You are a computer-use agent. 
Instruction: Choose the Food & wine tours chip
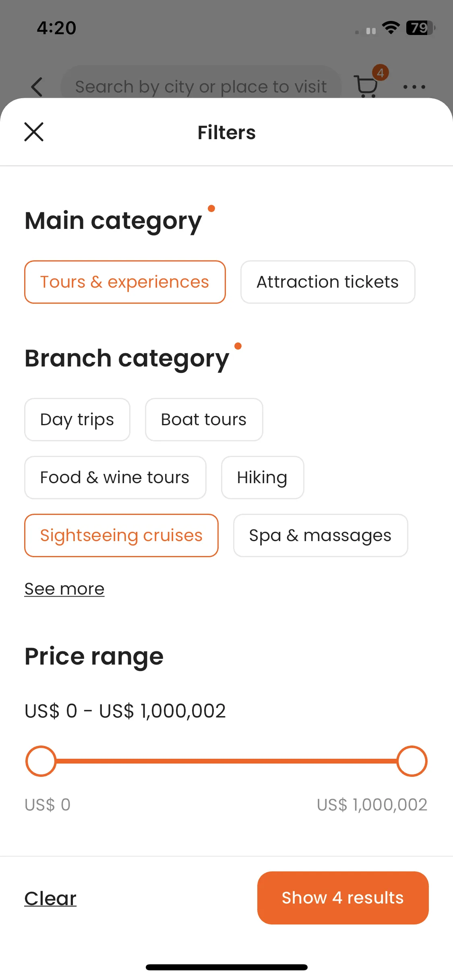(115, 478)
